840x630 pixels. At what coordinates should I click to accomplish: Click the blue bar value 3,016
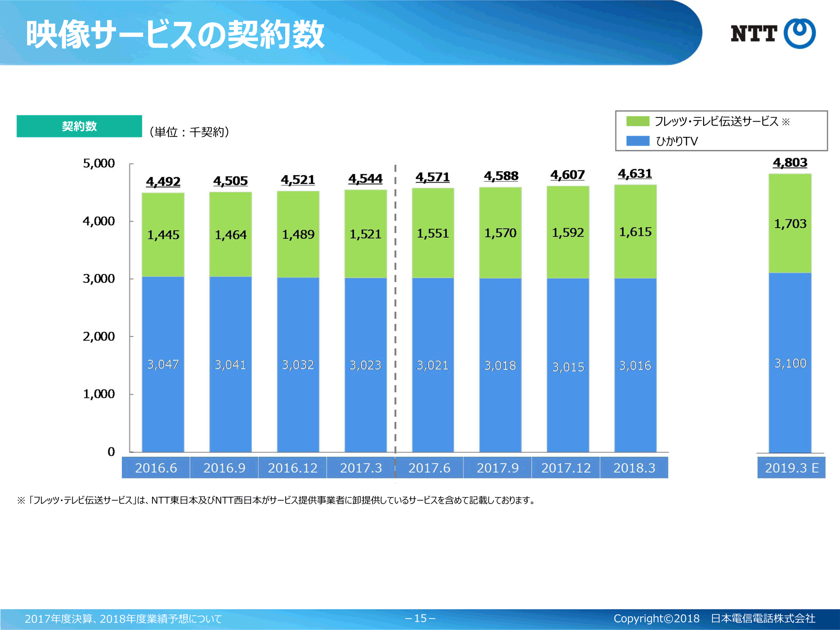[x=635, y=366]
